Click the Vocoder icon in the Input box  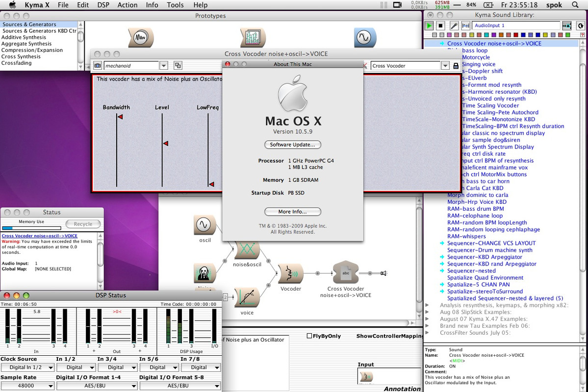click(366, 377)
